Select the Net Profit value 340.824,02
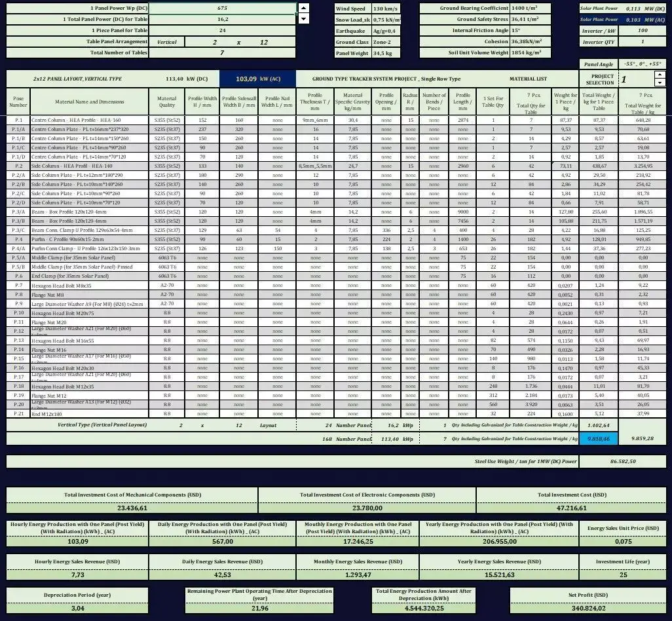The height and width of the screenshot is (621, 672). click(588, 608)
